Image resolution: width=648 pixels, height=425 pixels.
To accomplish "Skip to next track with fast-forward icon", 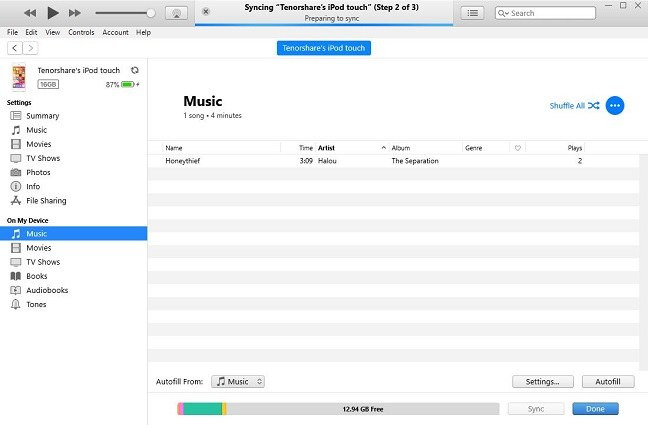I will 75,13.
